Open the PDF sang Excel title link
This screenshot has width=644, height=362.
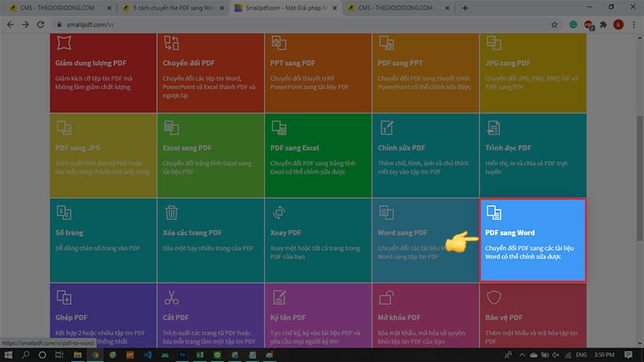295,148
